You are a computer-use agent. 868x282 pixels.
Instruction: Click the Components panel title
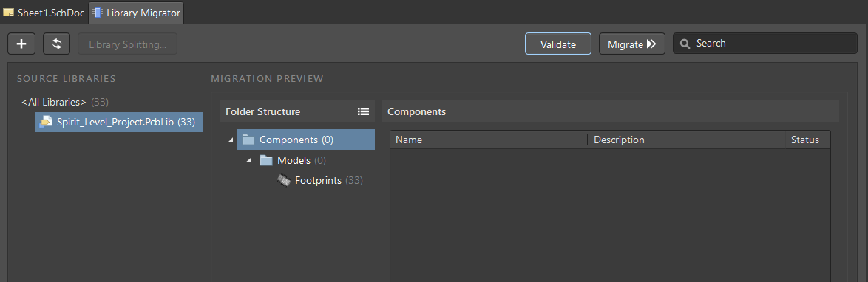point(416,111)
